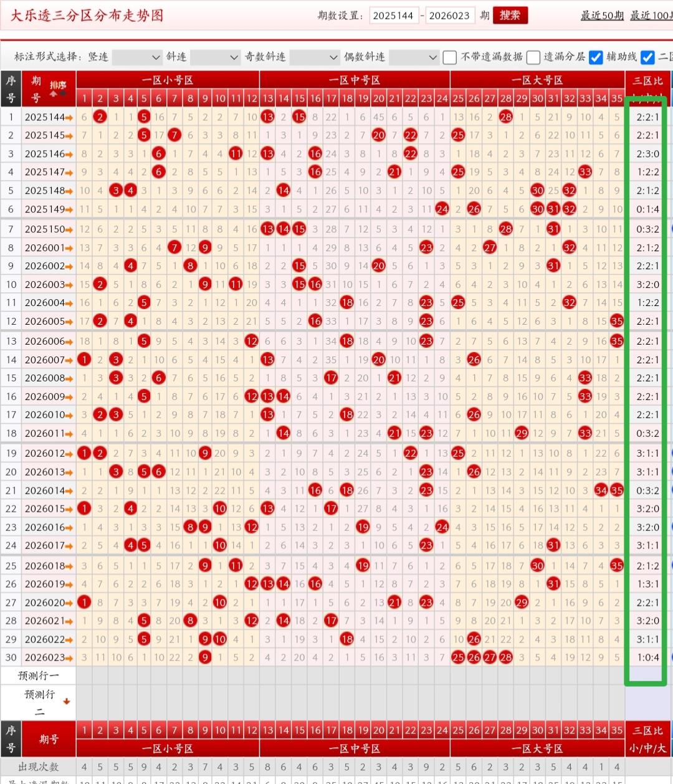This screenshot has width=673, height=784.
Task: Open the 偶数斜连 dropdown
Action: click(x=414, y=57)
